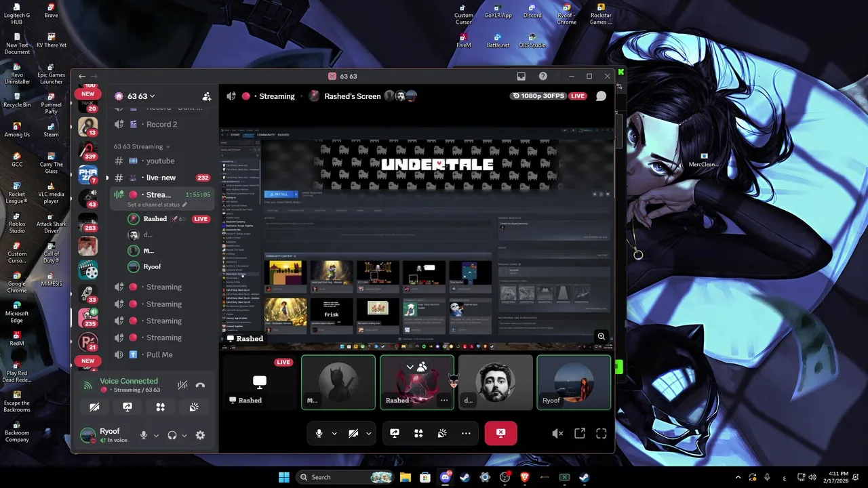Pop out the stream window
Image resolution: width=868 pixels, height=488 pixels.
pos(580,433)
